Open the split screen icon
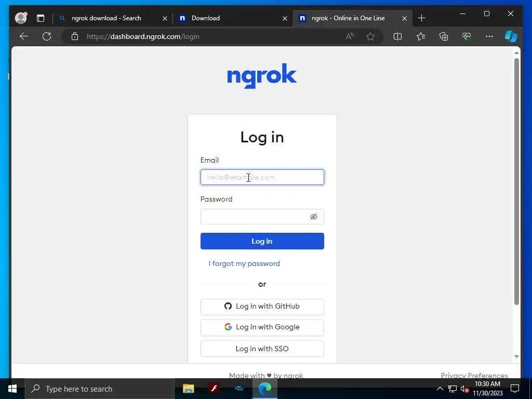The height and width of the screenshot is (399, 532). click(x=397, y=36)
